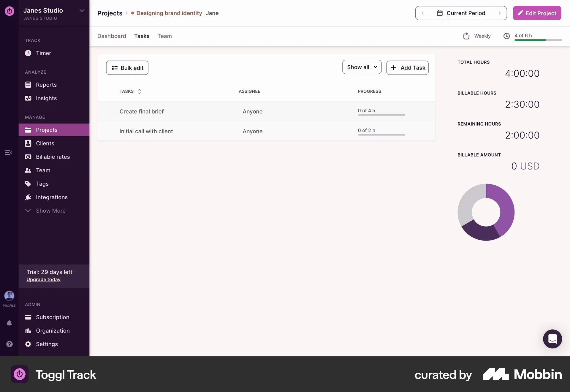This screenshot has height=392, width=570.
Task: Click your profile avatar
Action: point(9,296)
